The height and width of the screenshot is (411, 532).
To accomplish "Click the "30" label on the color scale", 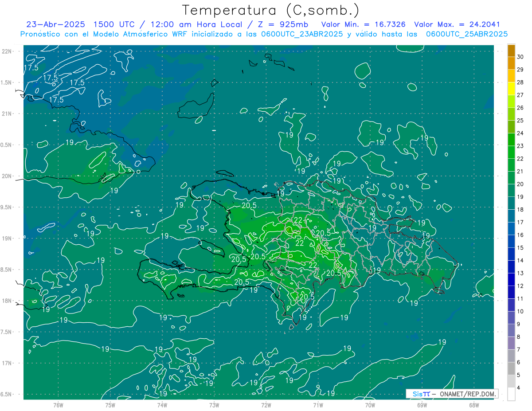I will coord(520,57).
